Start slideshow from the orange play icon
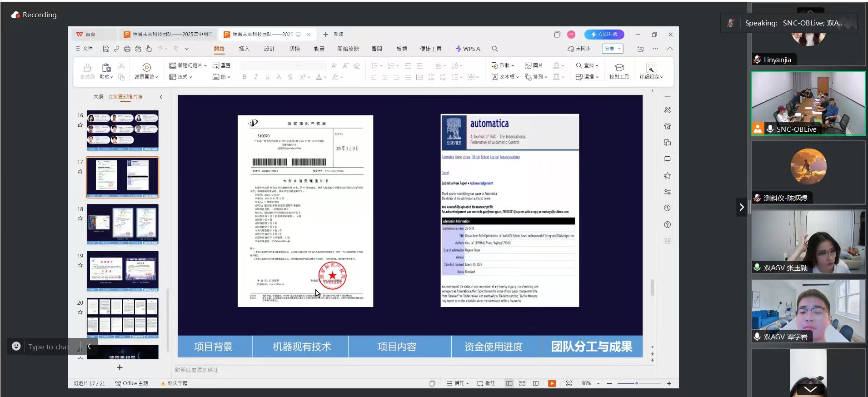This screenshot has width=868, height=397. point(552,383)
